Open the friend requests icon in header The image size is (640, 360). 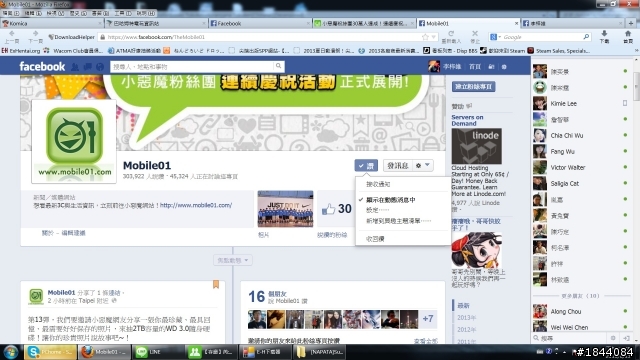[75, 67]
